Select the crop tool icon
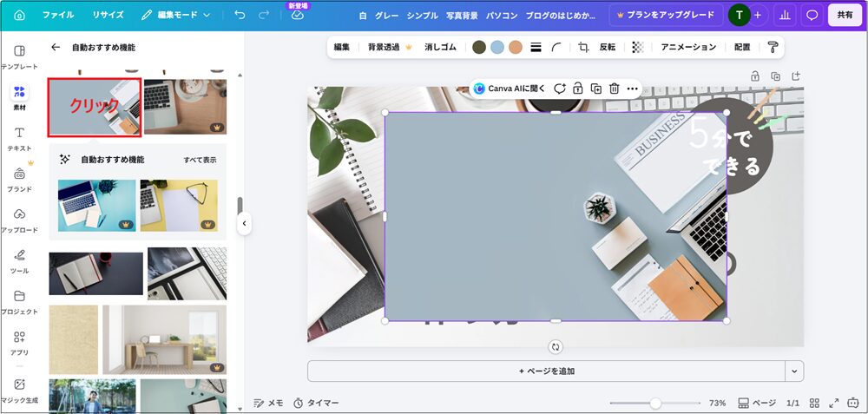 (x=583, y=48)
